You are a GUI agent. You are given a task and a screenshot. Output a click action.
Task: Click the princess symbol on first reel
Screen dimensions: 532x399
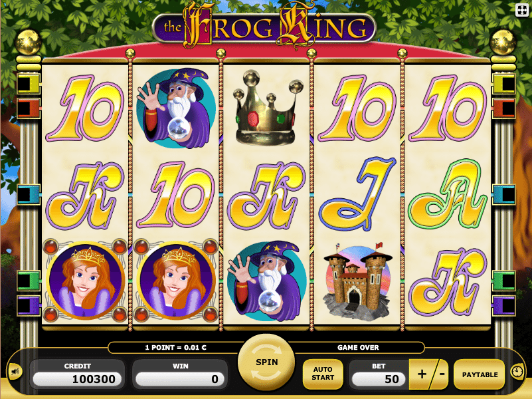(x=85, y=281)
